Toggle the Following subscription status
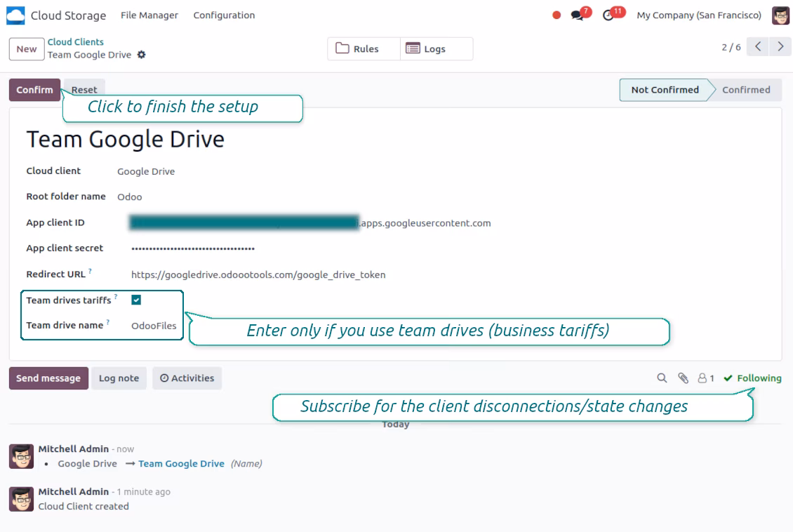 (x=752, y=378)
